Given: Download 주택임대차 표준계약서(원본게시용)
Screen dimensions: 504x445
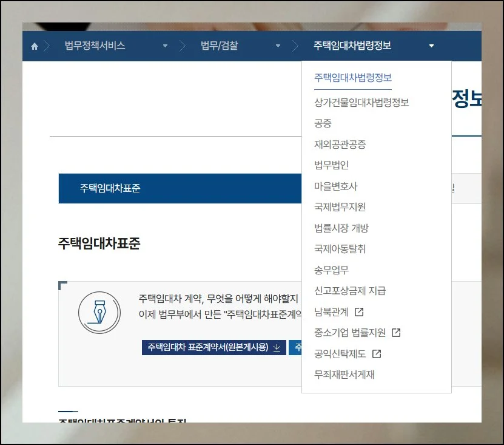Looking at the screenshot, I should (207, 348).
